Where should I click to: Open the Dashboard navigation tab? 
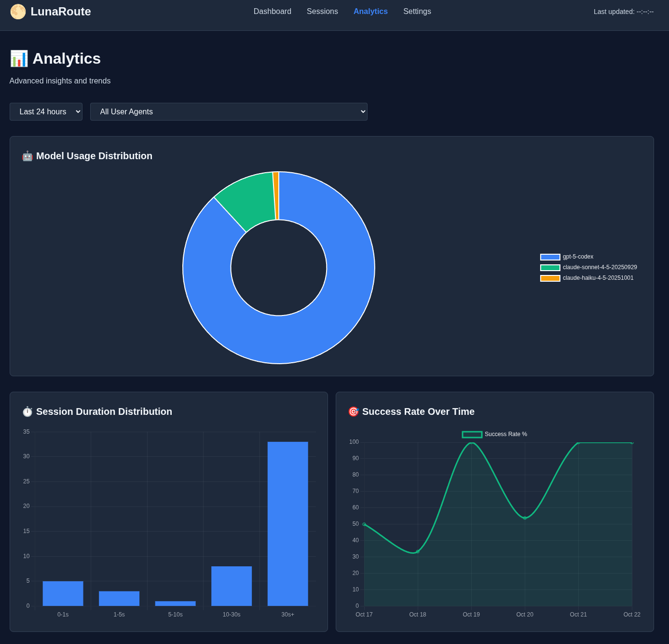point(273,12)
